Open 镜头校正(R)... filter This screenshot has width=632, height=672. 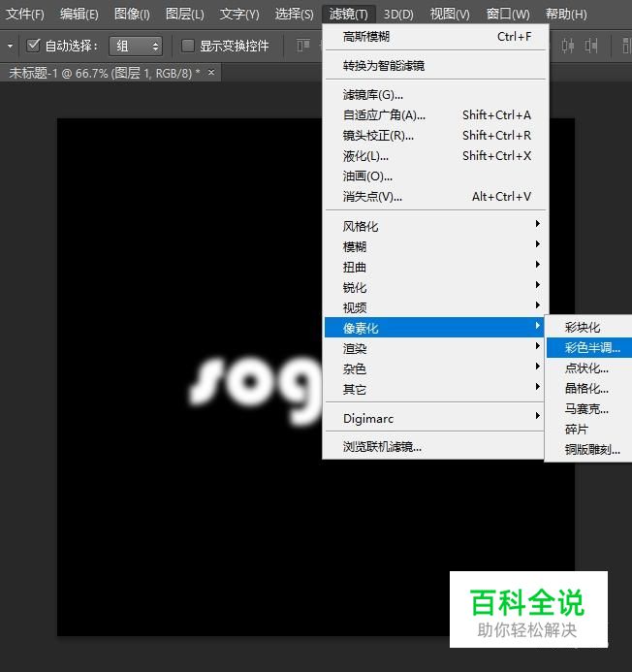[x=435, y=136]
